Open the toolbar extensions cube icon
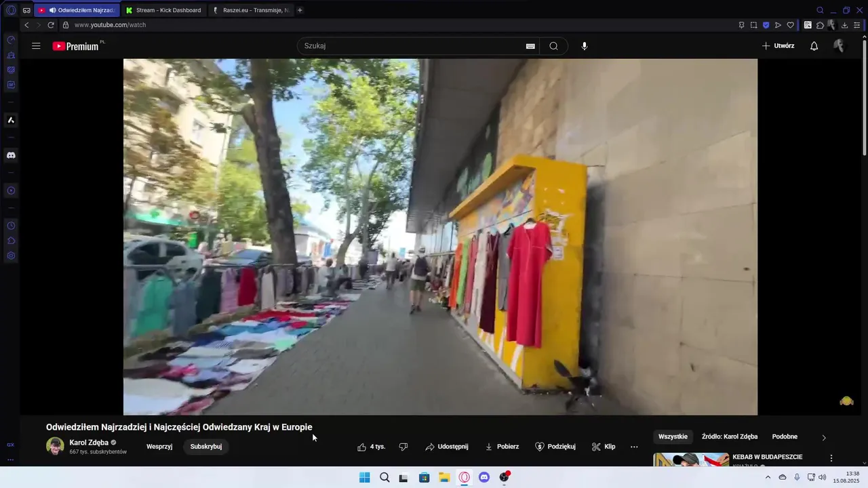This screenshot has height=488, width=868. point(820,25)
